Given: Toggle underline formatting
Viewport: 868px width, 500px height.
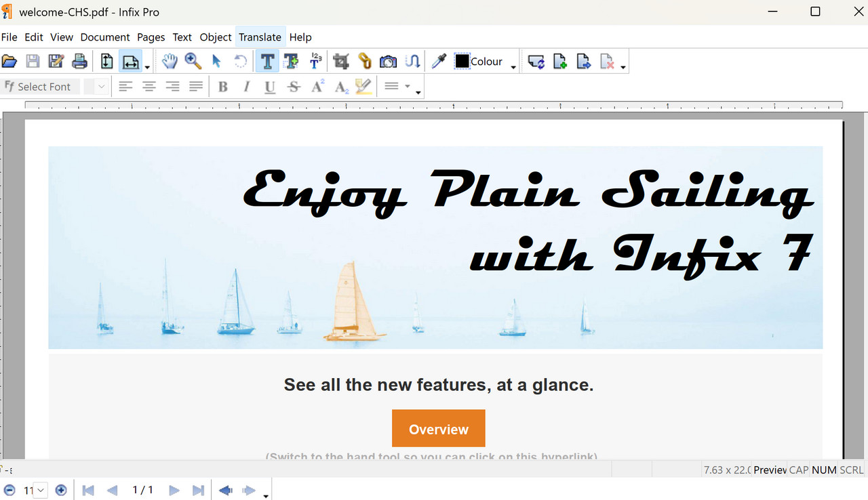Looking at the screenshot, I should pyautogui.click(x=270, y=86).
